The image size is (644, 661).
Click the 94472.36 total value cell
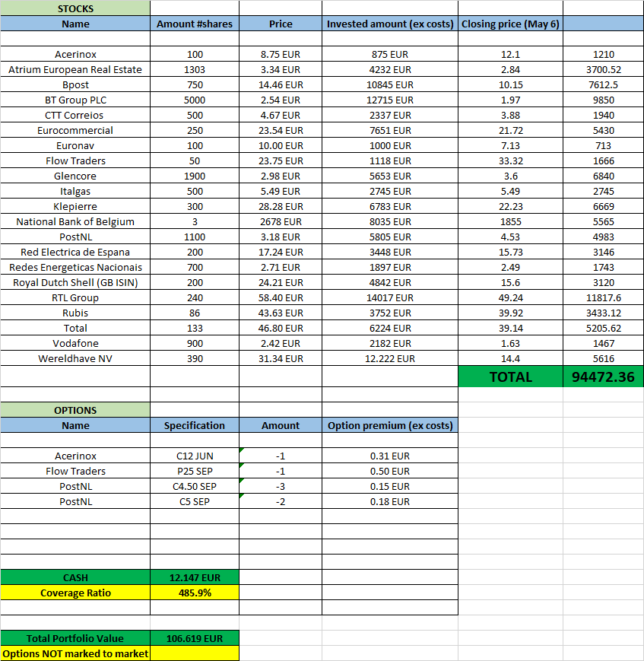pos(603,376)
